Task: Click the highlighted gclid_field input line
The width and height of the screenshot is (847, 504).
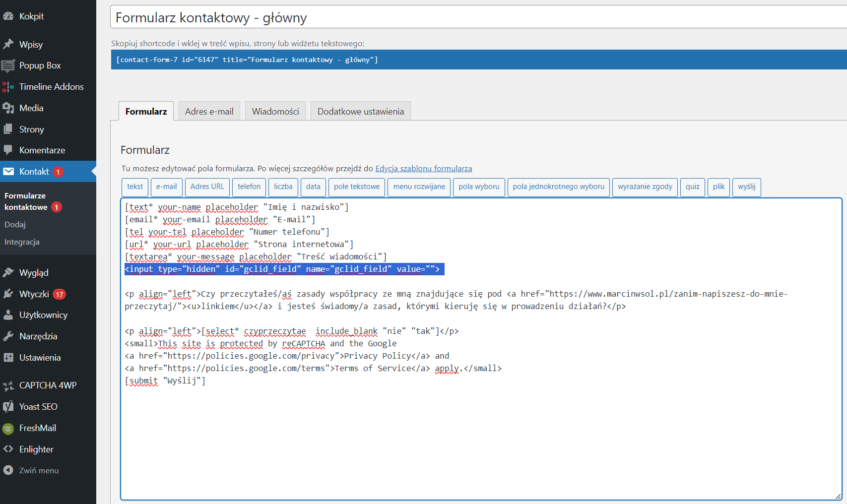Action: point(284,269)
